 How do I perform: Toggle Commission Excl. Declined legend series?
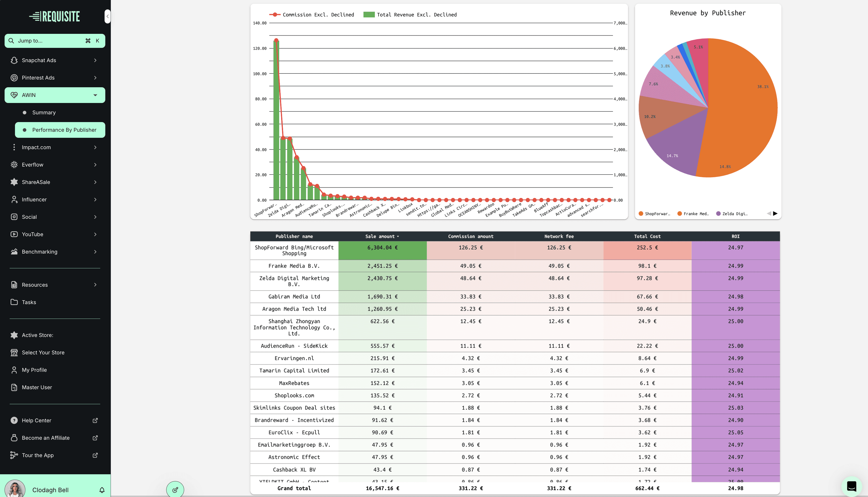pos(312,15)
